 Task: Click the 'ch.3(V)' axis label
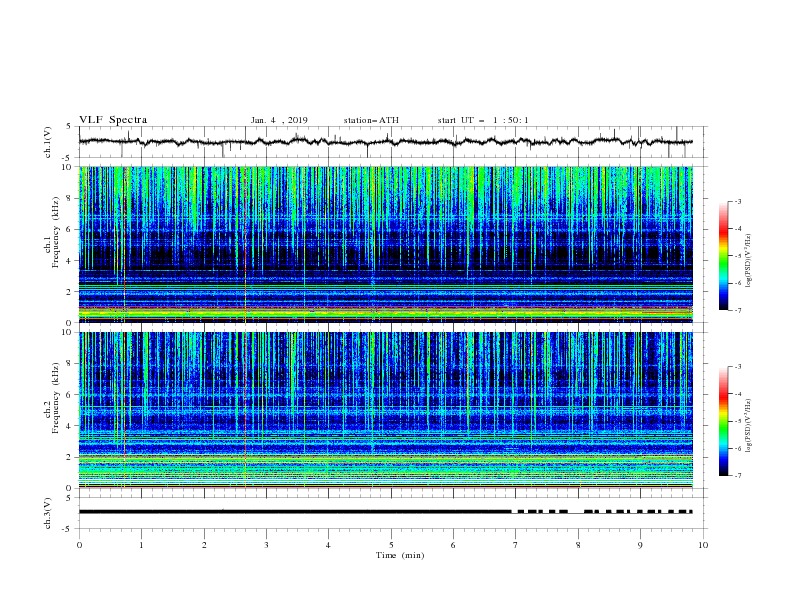pos(48,513)
